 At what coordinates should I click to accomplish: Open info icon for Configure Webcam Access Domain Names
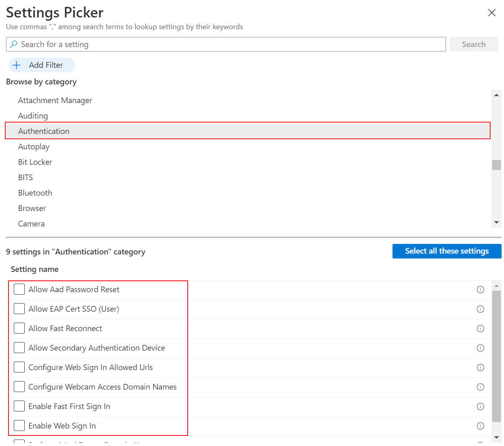tap(480, 387)
